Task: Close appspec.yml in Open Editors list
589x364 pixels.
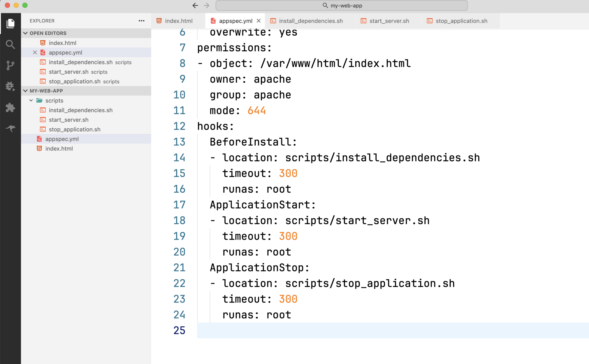Action: (x=35, y=53)
